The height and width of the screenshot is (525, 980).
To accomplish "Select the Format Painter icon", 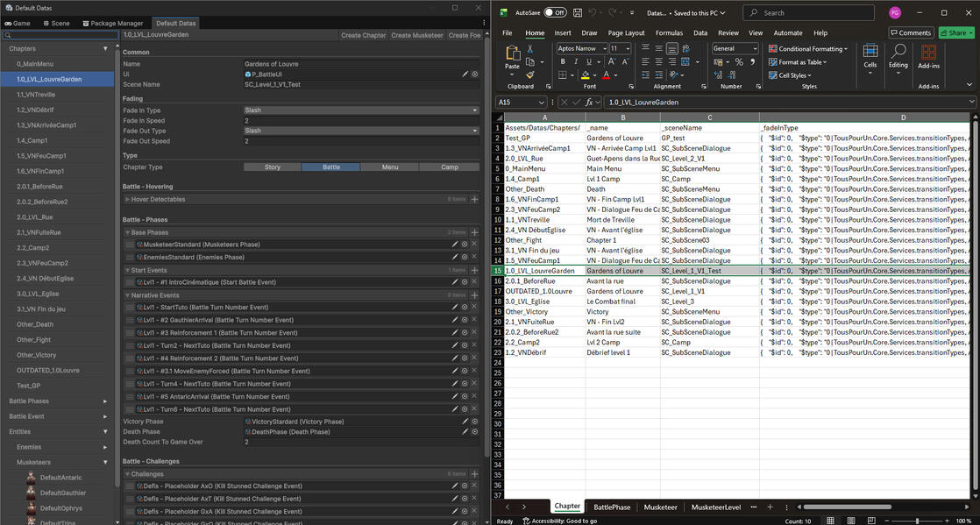I will (529, 75).
